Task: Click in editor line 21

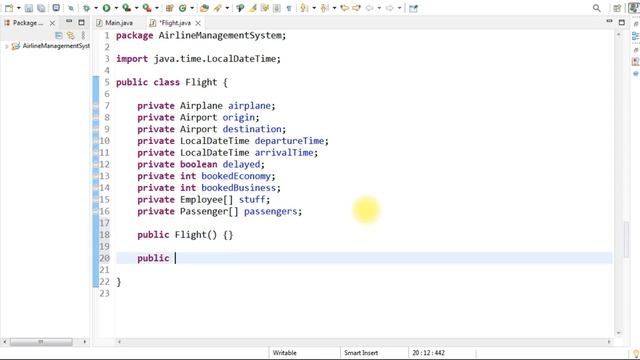Action: [x=363, y=270]
